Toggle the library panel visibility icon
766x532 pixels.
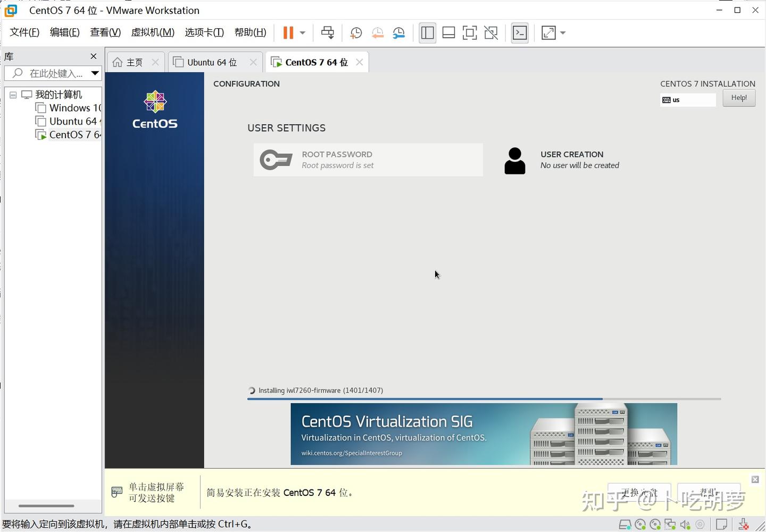point(427,32)
